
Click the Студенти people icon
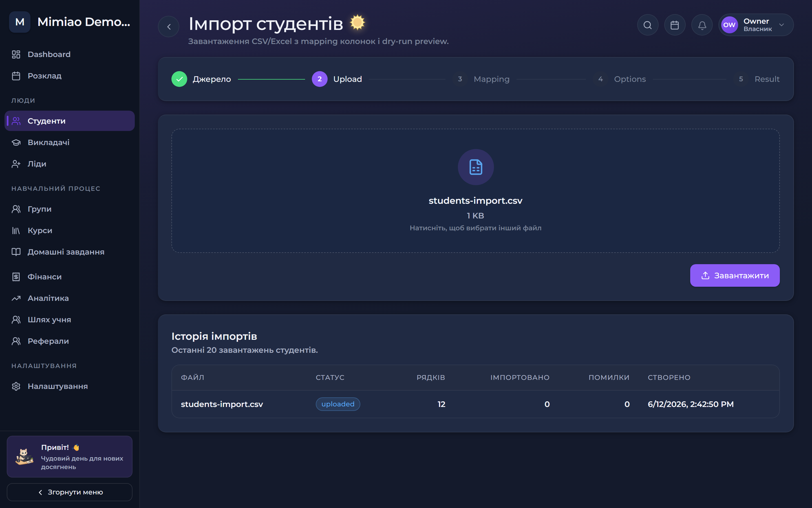[16, 121]
